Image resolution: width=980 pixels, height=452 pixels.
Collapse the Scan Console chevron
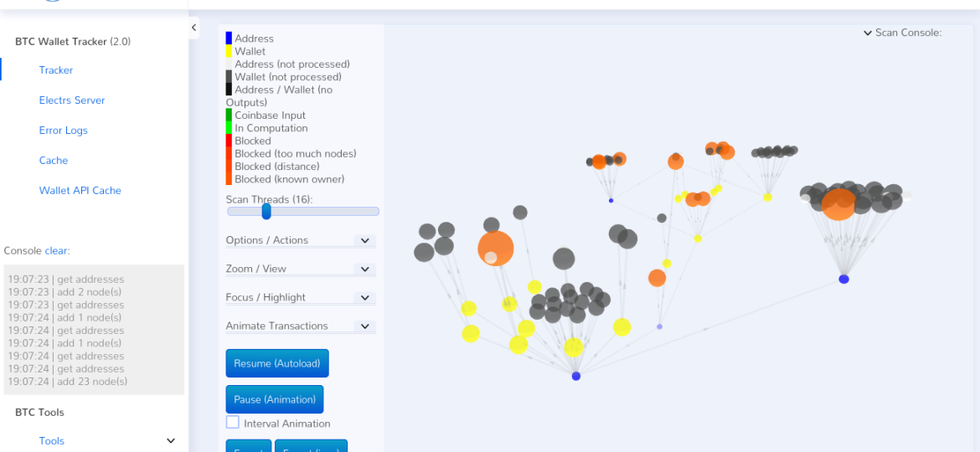(868, 33)
